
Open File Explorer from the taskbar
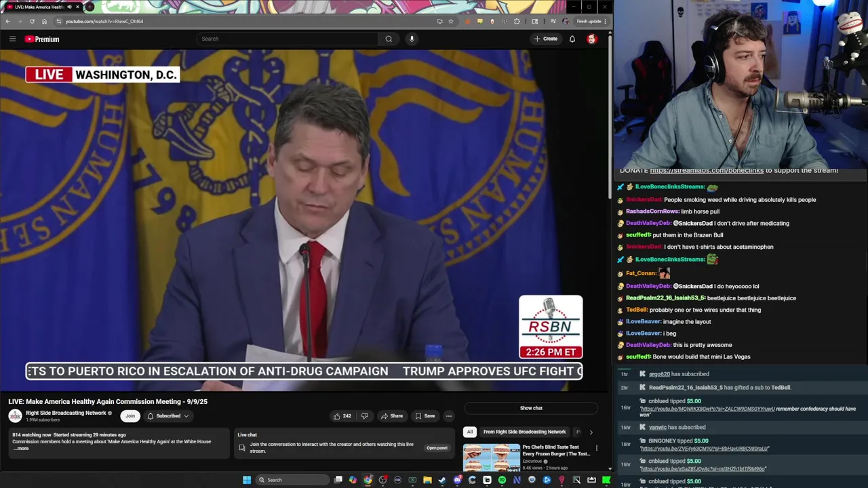tap(427, 480)
